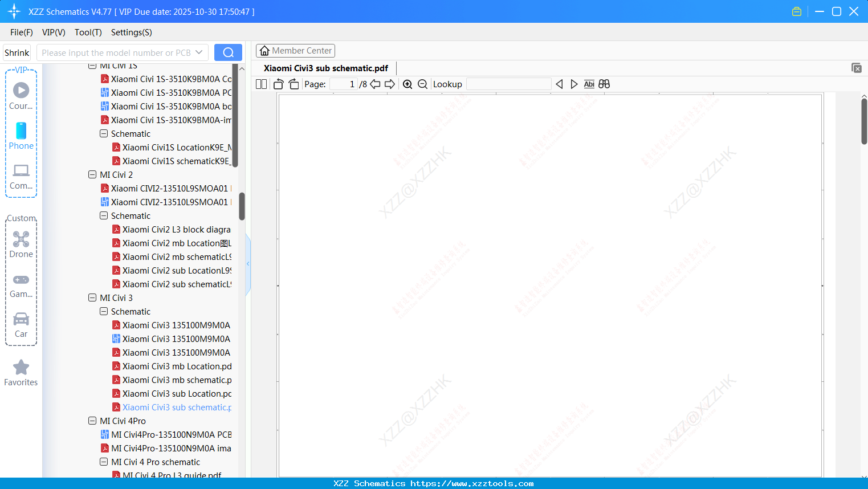Open Xiaomi Civi3 mb Location.pdf
Viewport: 868px width, 489px height.
tap(172, 366)
